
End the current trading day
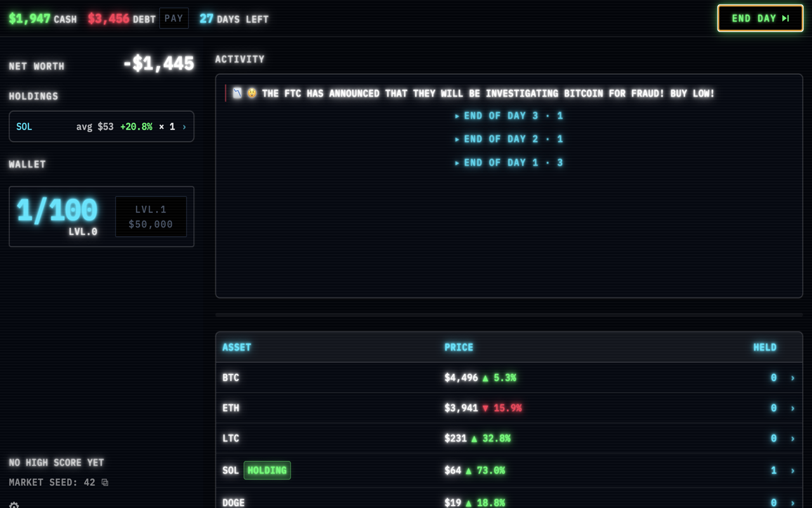point(760,18)
